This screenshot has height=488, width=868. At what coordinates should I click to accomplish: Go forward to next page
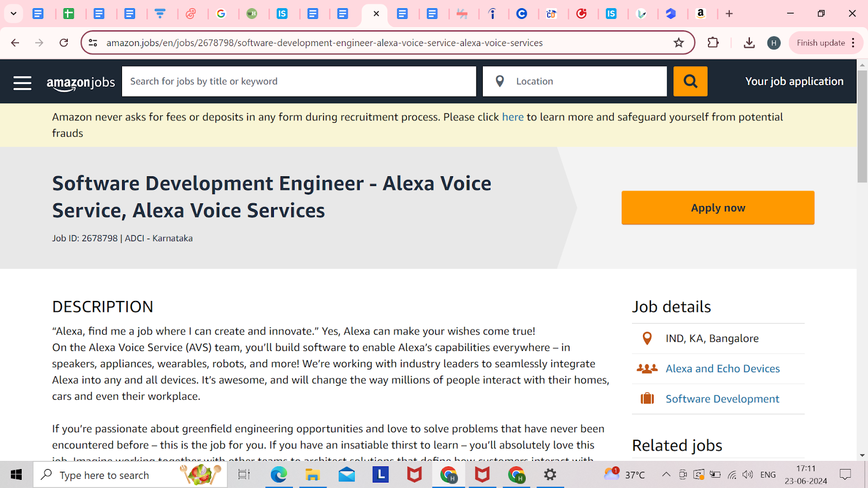tap(39, 43)
